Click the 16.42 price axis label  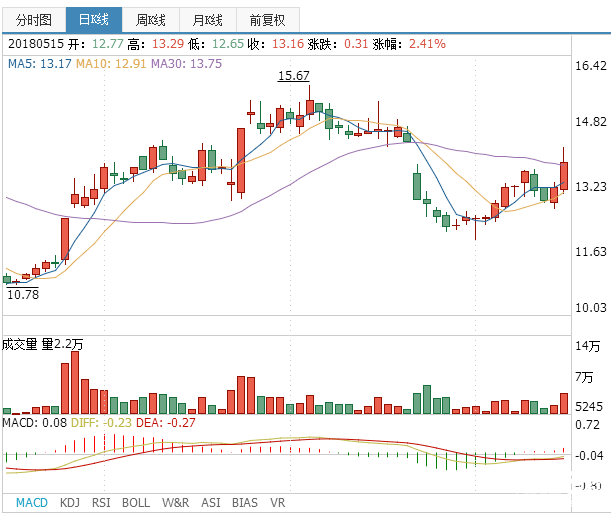tap(591, 65)
